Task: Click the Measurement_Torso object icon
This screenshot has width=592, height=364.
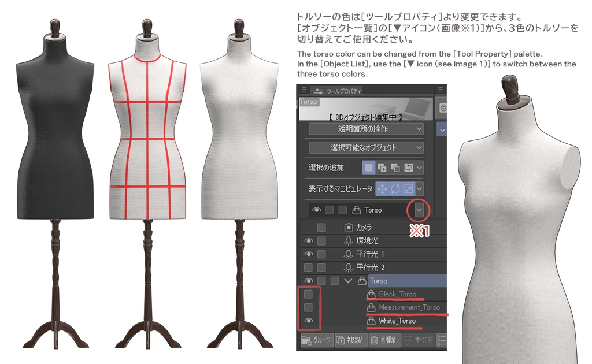Action: coord(371,307)
